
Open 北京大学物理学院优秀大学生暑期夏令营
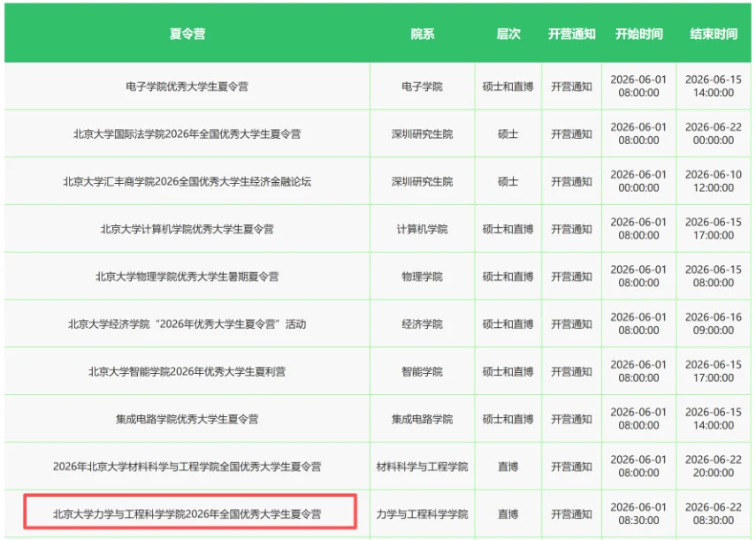pyautogui.click(x=187, y=277)
